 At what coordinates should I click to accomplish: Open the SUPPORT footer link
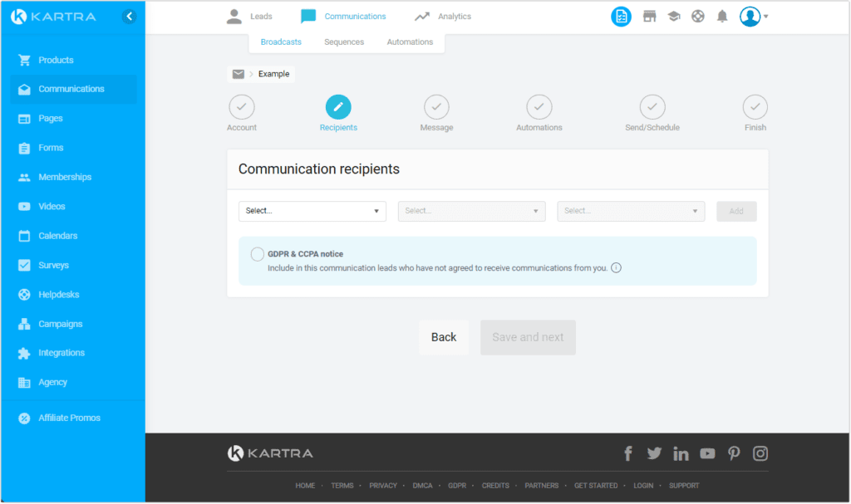click(x=684, y=486)
